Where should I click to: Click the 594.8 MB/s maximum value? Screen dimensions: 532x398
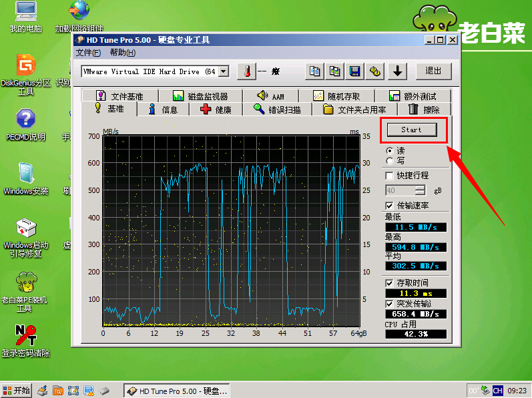416,247
